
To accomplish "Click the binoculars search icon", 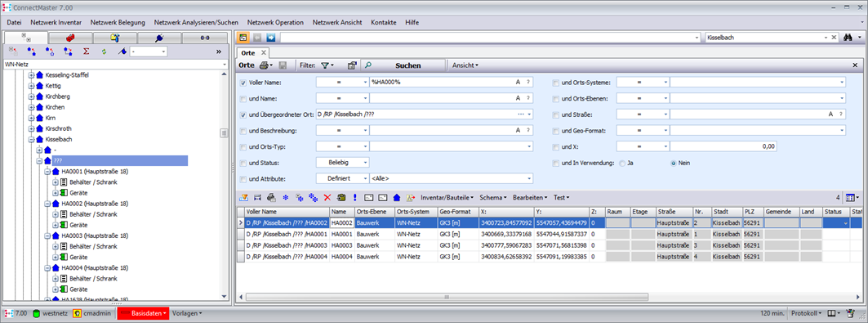I will 848,38.
